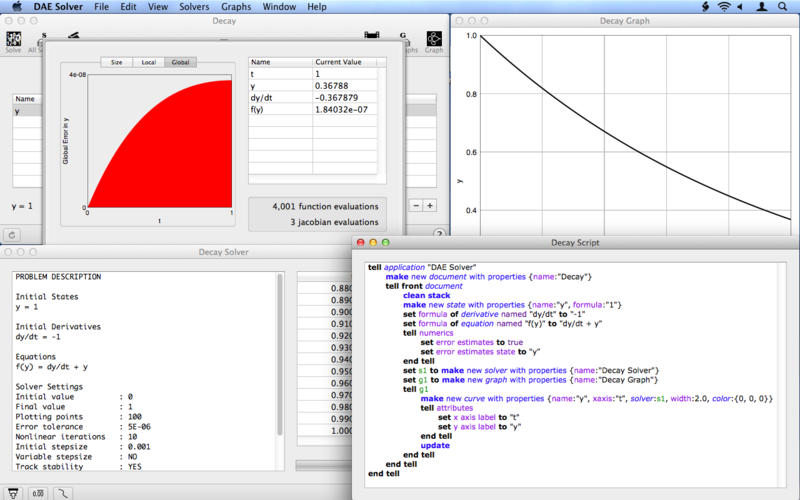The height and width of the screenshot is (500, 800).
Task: Click the refresh button at Decay window bottom
Action: point(12,235)
